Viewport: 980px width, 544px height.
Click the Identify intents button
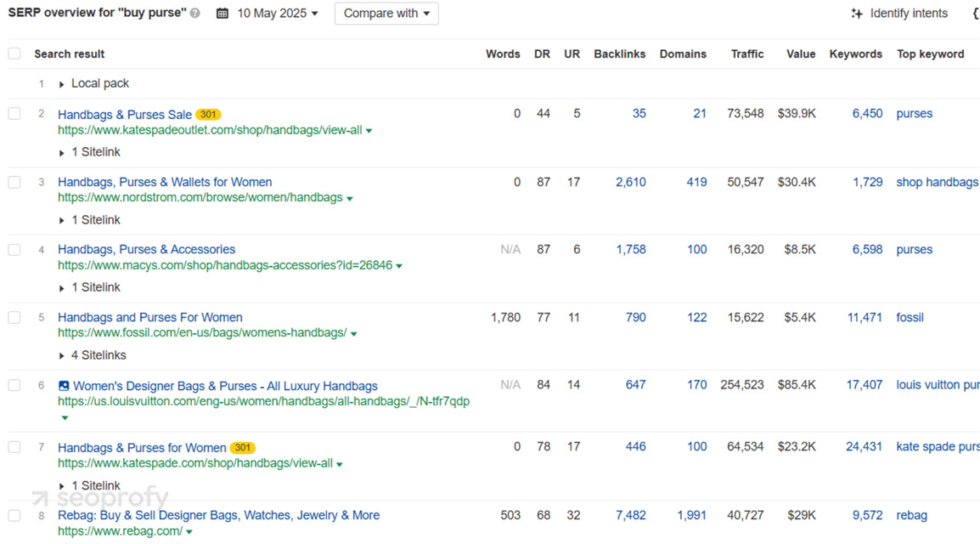[899, 13]
